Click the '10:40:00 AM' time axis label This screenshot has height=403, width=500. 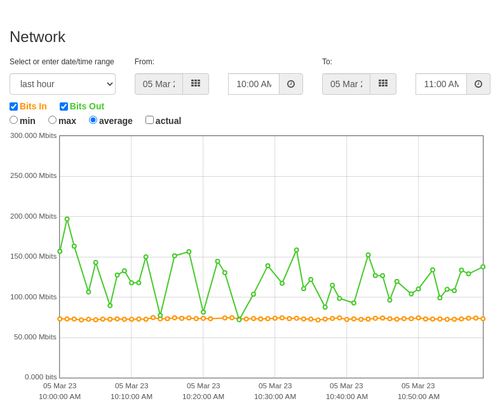pyautogui.click(x=347, y=397)
